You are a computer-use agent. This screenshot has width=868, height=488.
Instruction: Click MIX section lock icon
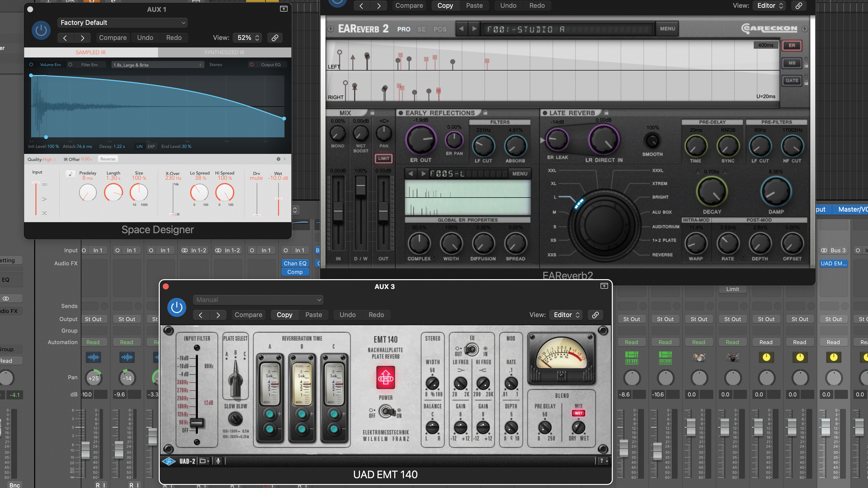(x=372, y=112)
